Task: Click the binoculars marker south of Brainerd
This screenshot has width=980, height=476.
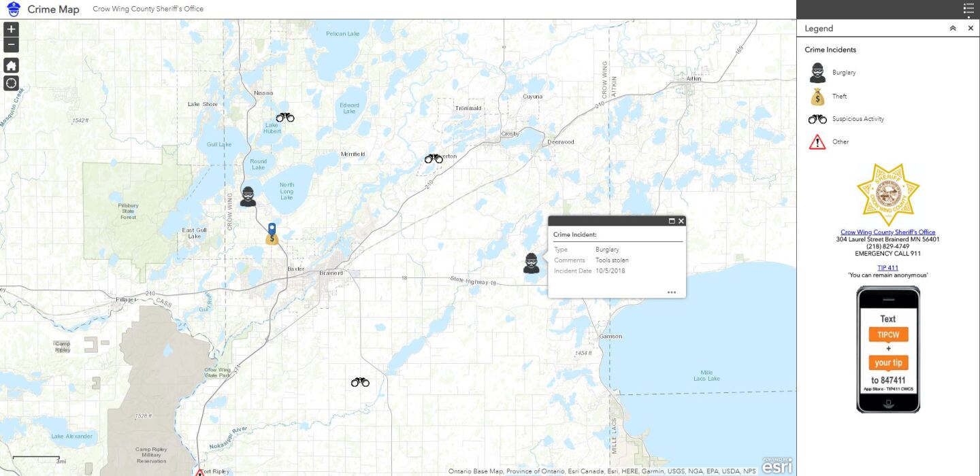Action: (x=360, y=382)
